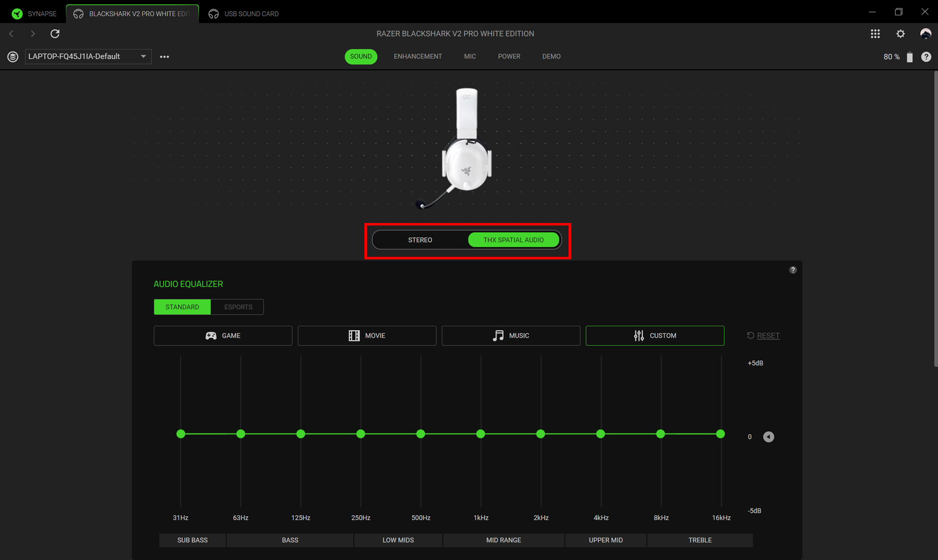Choose the Custom equalizer preset
The width and height of the screenshot is (938, 560).
click(x=655, y=336)
